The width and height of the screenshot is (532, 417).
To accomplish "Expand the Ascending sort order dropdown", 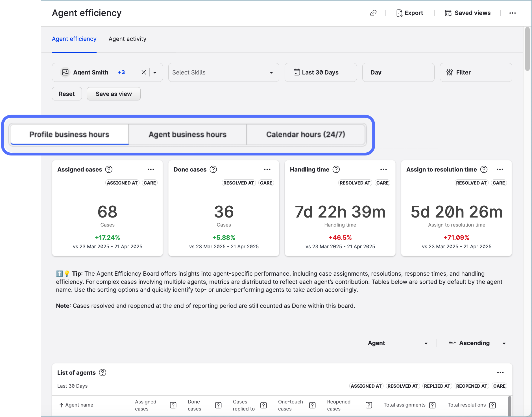I will tap(477, 343).
